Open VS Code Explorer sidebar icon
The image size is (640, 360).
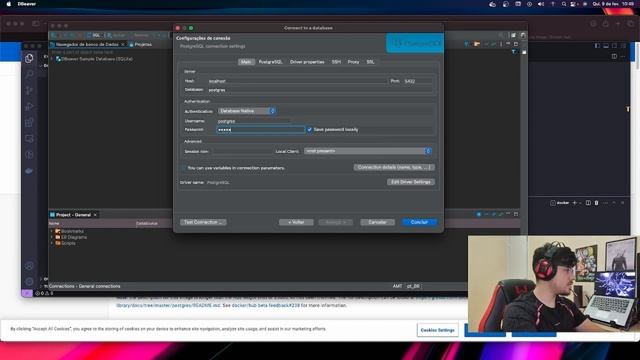(x=29, y=58)
